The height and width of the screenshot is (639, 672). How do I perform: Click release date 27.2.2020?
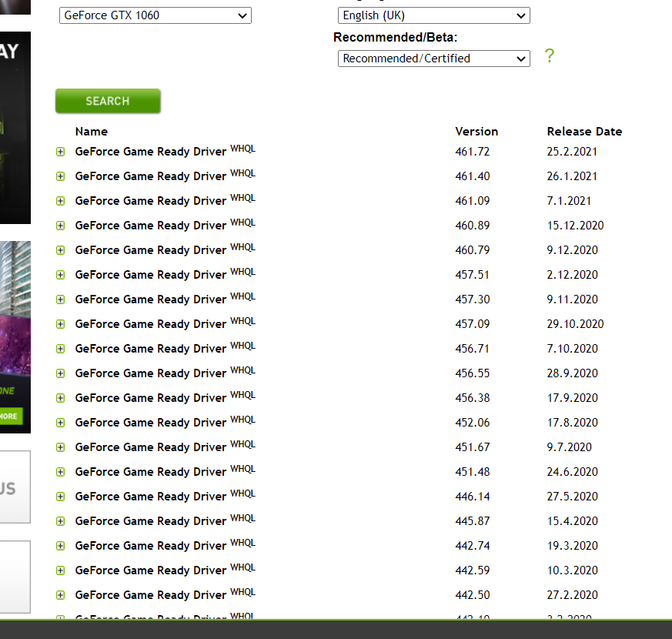[572, 595]
